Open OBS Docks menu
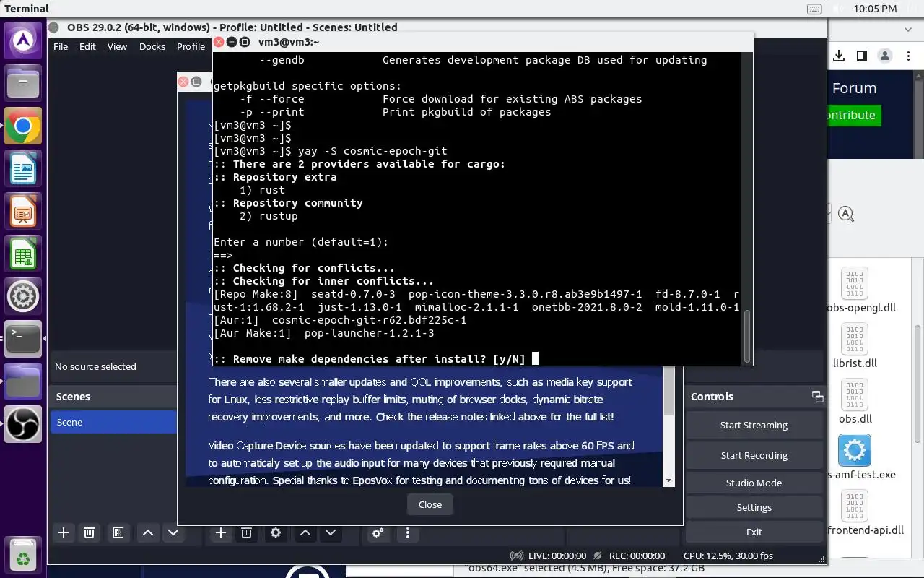The image size is (924, 578). click(152, 46)
